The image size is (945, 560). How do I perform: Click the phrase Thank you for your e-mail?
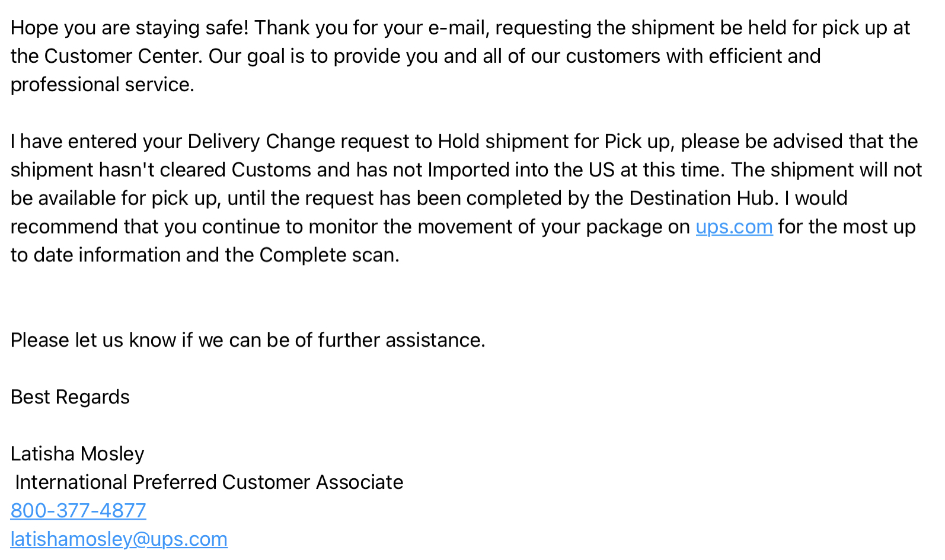(372, 28)
